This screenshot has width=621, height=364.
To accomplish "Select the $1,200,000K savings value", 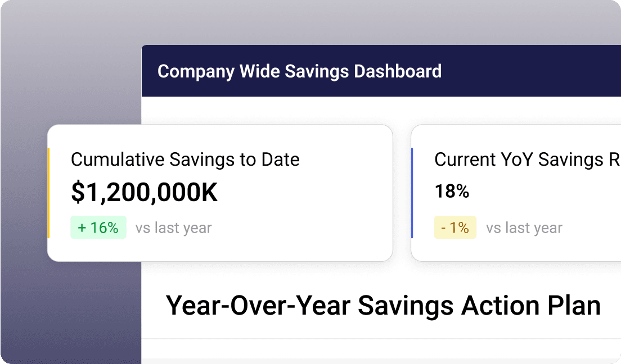I will (x=143, y=192).
